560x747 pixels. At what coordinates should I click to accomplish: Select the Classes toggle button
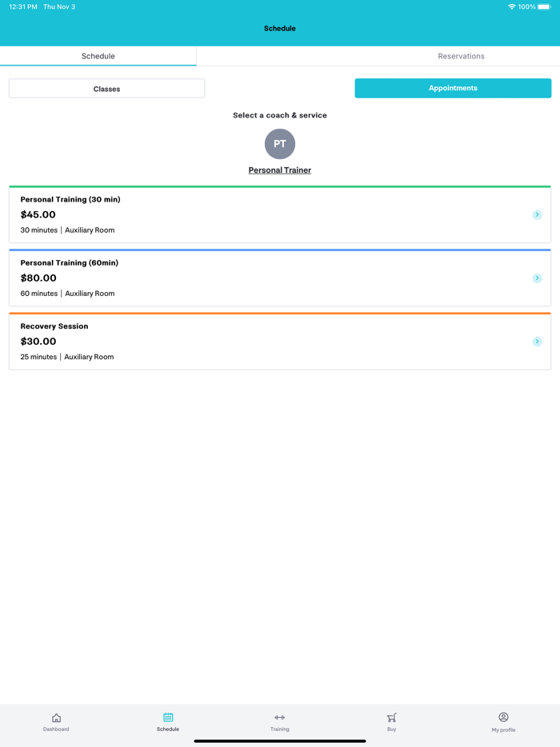pyautogui.click(x=106, y=89)
